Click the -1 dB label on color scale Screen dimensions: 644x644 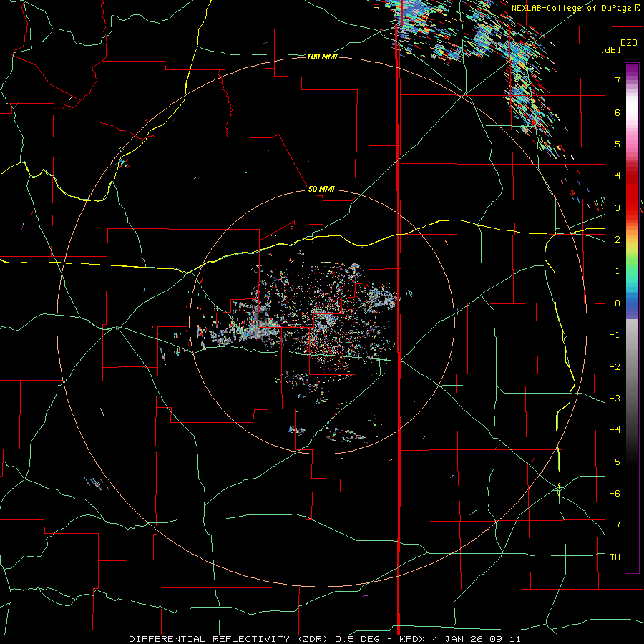point(615,335)
